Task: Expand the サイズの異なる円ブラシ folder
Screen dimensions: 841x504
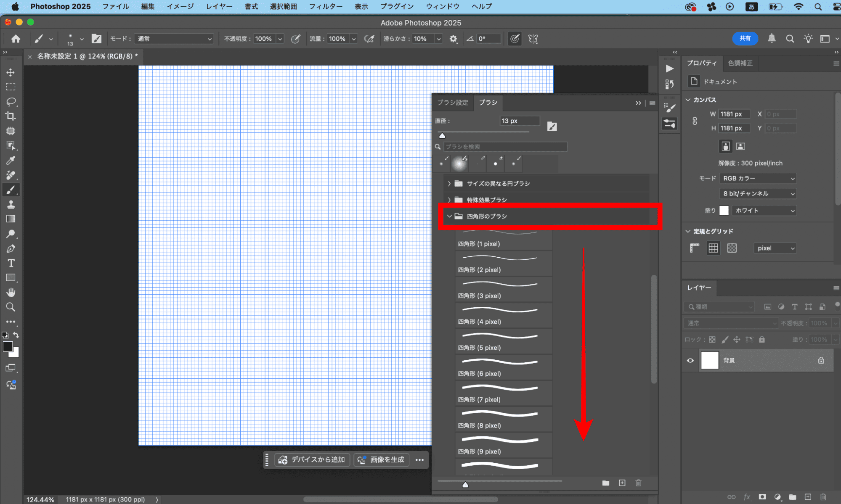Action: click(x=449, y=184)
